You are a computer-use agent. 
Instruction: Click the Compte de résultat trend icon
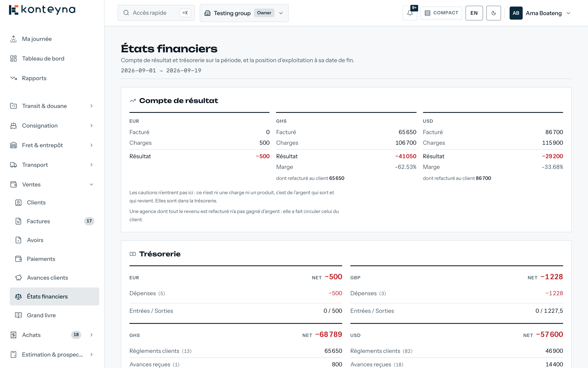click(x=133, y=101)
